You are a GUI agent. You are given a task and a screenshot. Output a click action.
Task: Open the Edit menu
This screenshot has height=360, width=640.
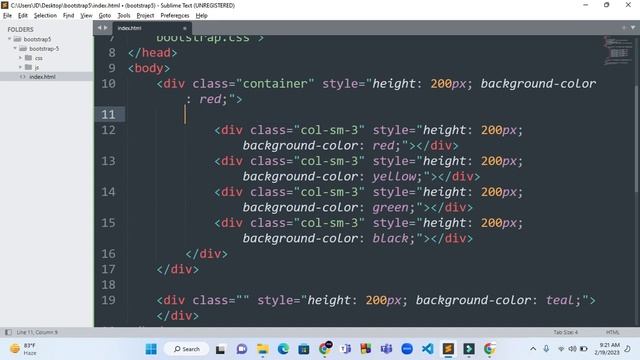coord(22,16)
